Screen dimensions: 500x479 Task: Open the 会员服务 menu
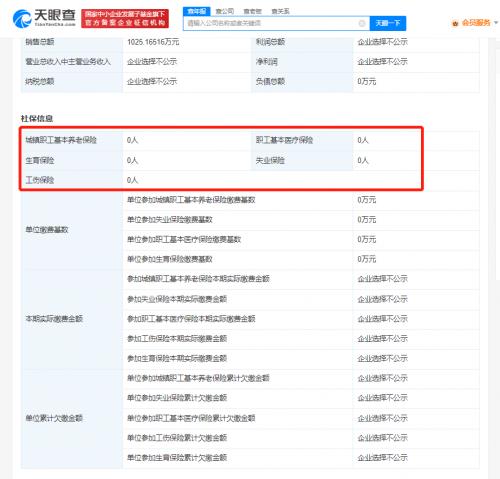(476, 23)
